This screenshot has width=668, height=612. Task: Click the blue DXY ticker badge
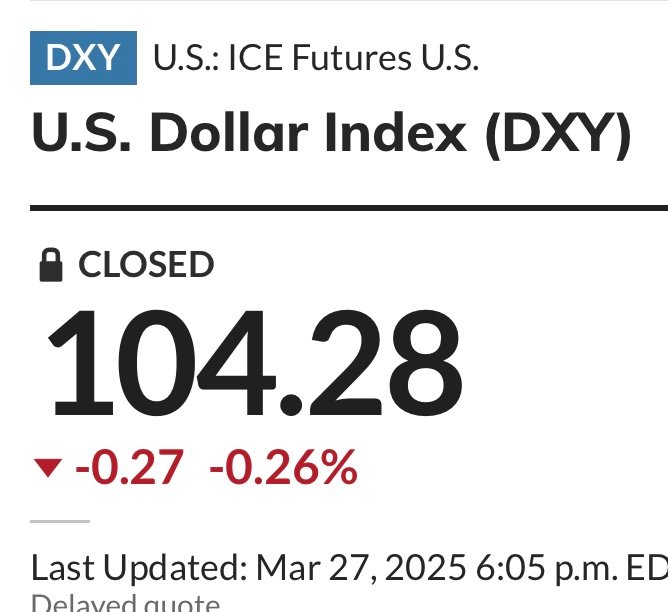coord(83,57)
